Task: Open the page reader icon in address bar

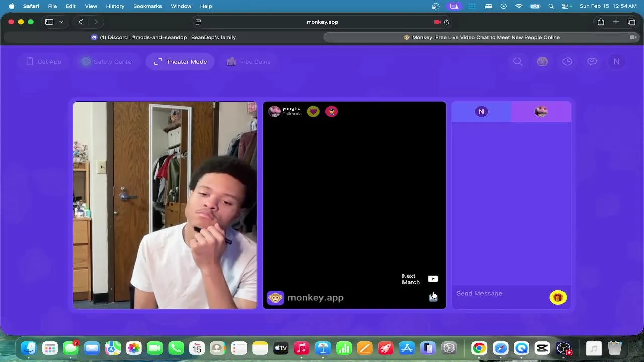Action: point(198,22)
